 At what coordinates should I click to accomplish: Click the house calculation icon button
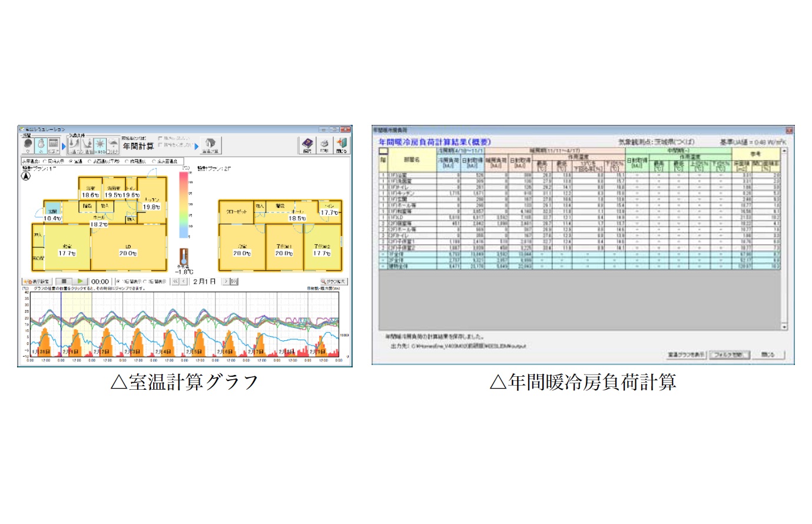(210, 144)
